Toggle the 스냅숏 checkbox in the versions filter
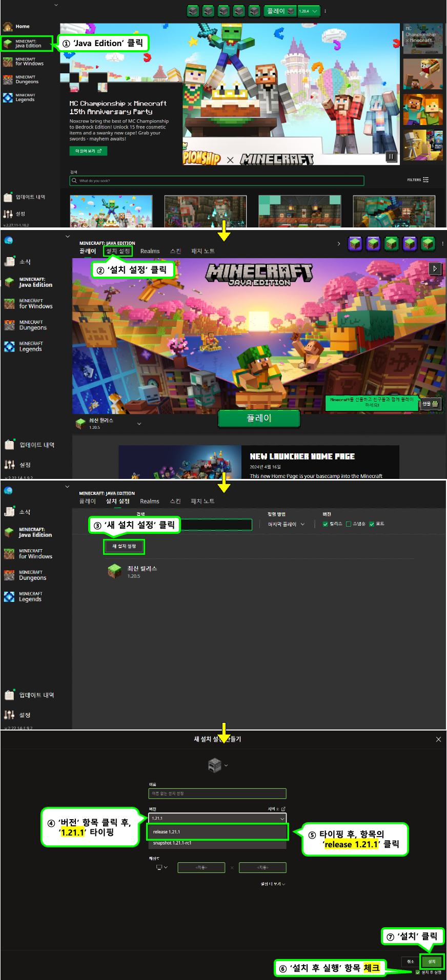Screen dimensions: 447x980 (349, 524)
